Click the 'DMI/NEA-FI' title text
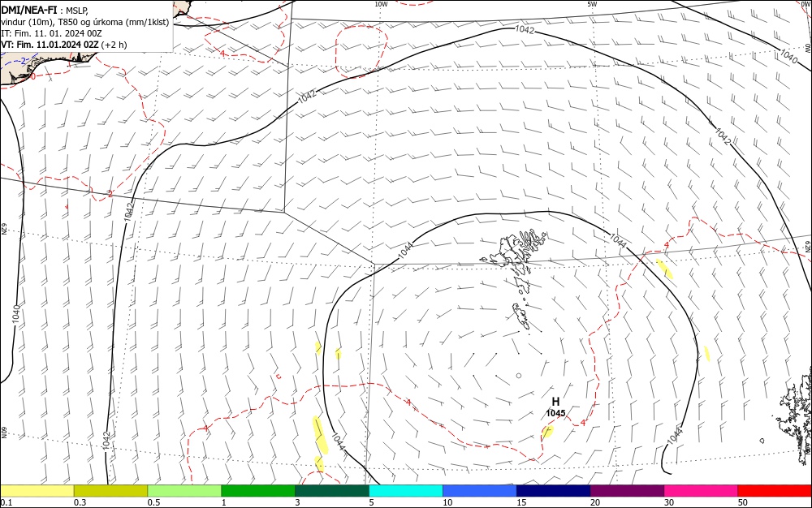 pyautogui.click(x=29, y=10)
